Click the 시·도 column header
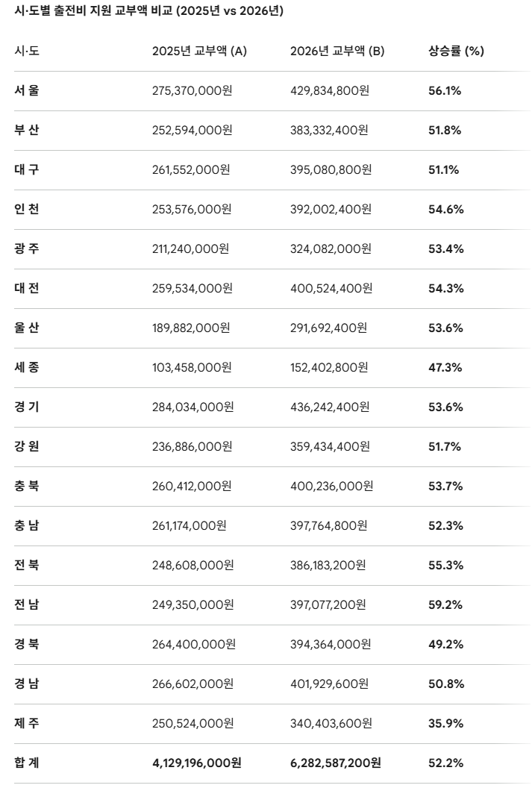The image size is (532, 791). pyautogui.click(x=27, y=51)
